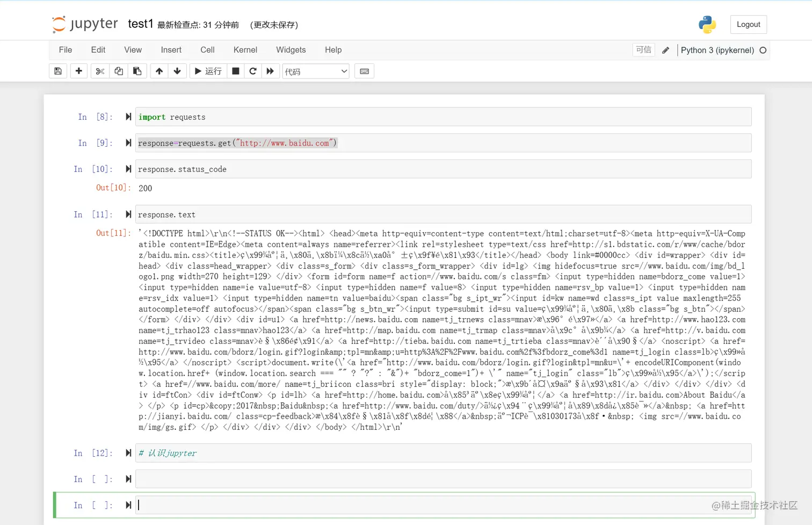Run the In [9] cell with its run icon
812x525 pixels.
point(128,143)
